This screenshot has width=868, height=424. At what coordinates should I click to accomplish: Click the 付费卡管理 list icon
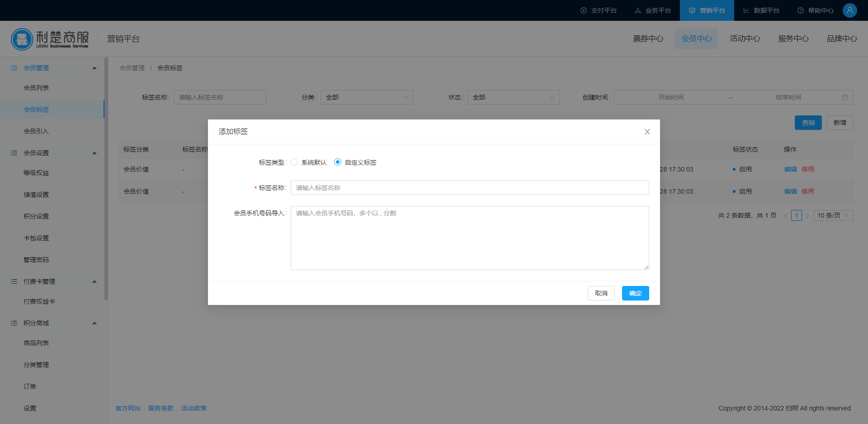click(14, 281)
